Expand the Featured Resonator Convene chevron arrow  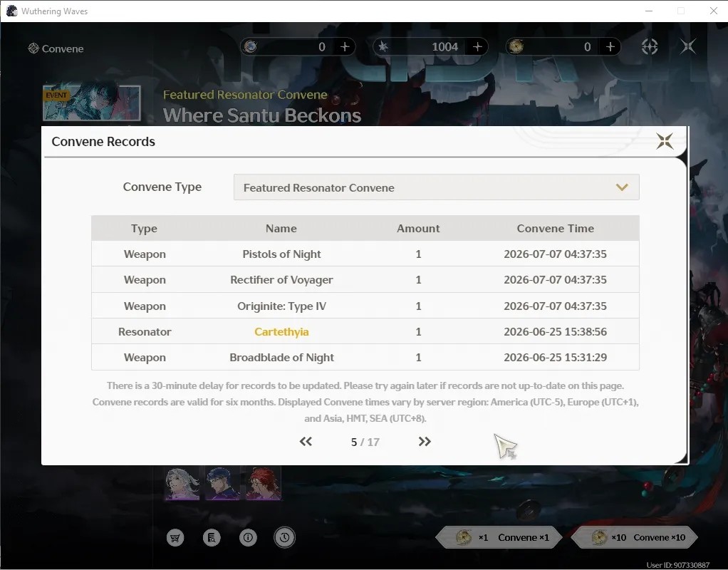pos(622,187)
